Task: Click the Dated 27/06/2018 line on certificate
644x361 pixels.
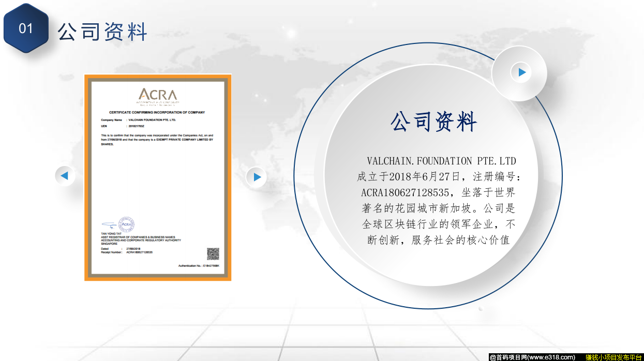Action: pos(121,249)
